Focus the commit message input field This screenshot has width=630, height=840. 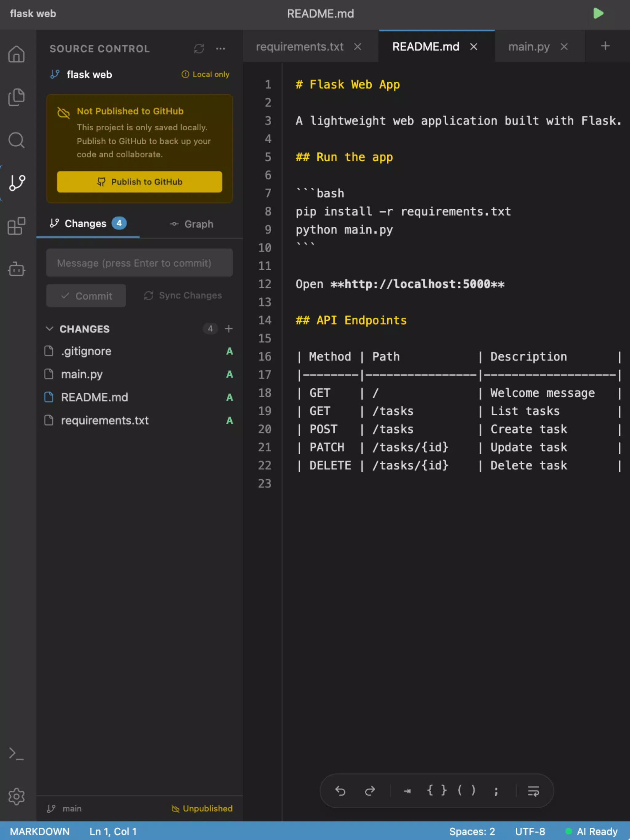pos(139,263)
